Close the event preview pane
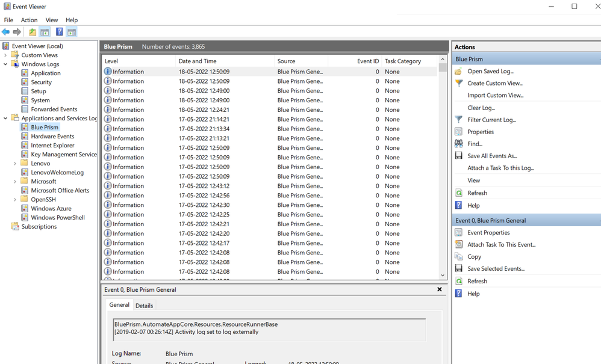 pyautogui.click(x=440, y=289)
